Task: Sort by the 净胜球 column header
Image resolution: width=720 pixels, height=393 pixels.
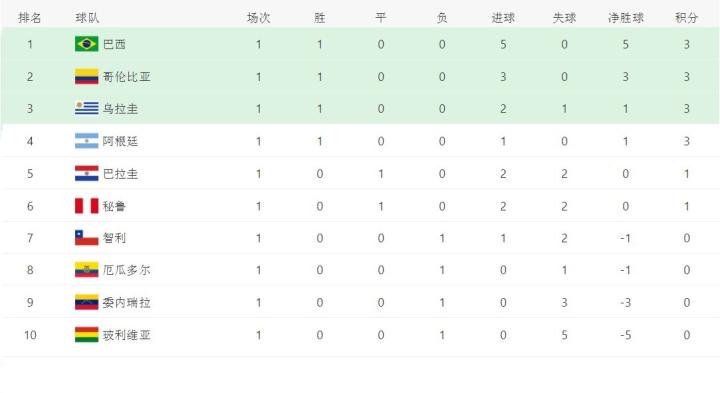Action: coord(625,18)
